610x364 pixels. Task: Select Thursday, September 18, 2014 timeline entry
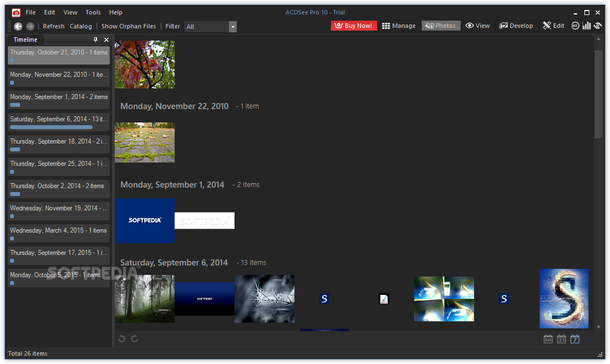coord(58,145)
